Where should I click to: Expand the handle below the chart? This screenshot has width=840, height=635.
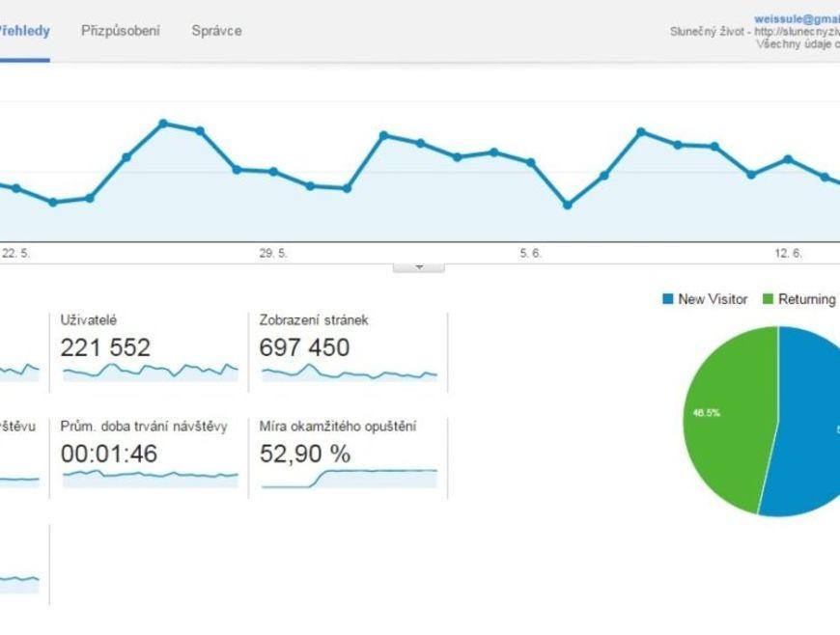point(419,266)
